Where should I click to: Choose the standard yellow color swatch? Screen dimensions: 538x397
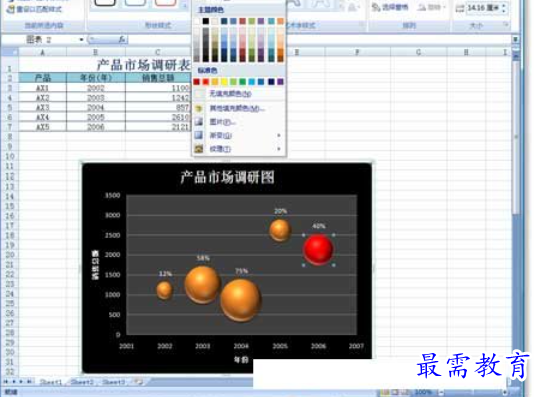point(224,82)
